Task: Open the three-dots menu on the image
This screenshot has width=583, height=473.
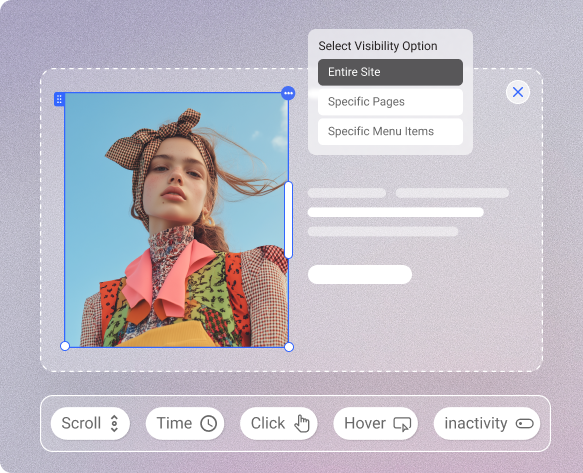Action: [288, 93]
